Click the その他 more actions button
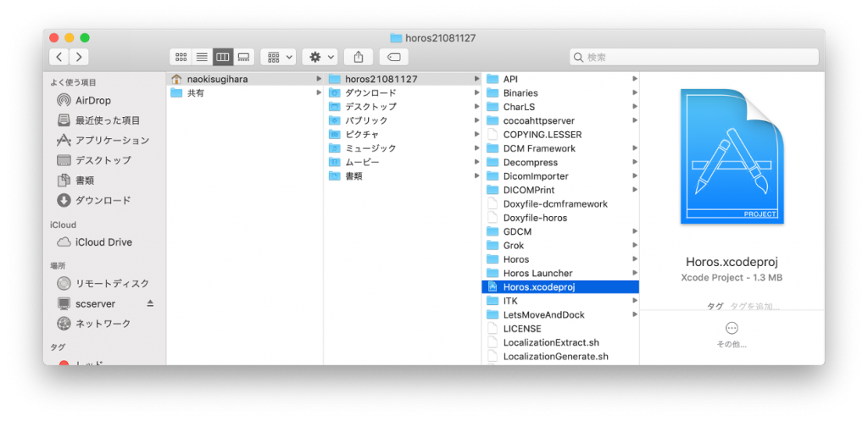This screenshot has height=422, width=868. coord(732,336)
